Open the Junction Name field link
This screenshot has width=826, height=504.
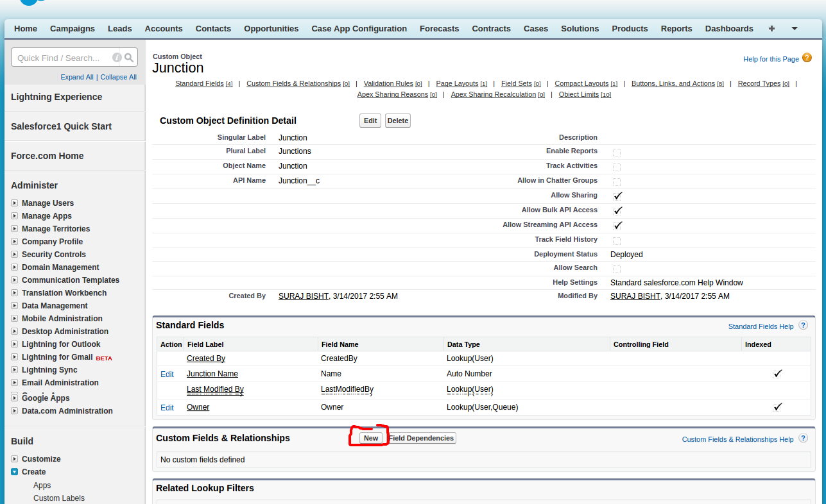212,374
